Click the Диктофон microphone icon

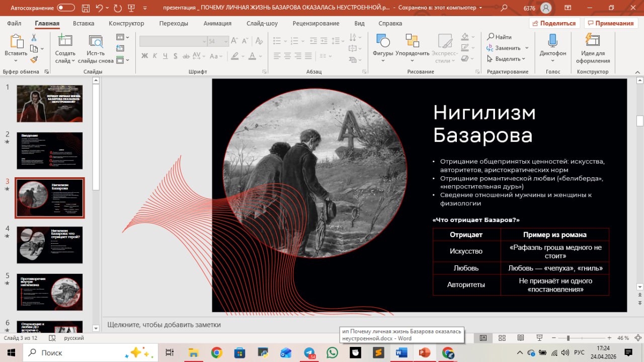[552, 41]
